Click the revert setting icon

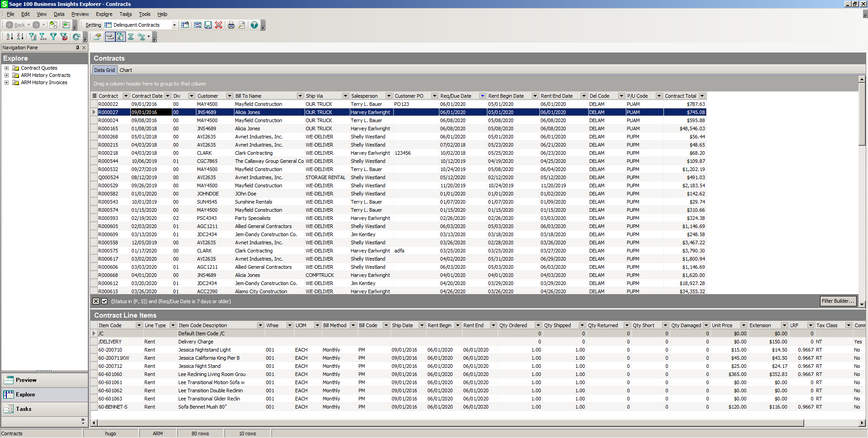coord(198,25)
